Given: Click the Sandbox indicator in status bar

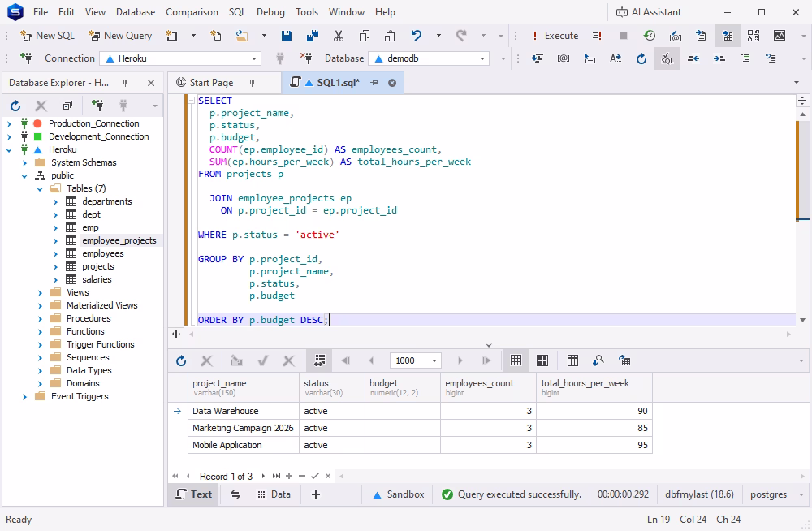Looking at the screenshot, I should [x=399, y=494].
